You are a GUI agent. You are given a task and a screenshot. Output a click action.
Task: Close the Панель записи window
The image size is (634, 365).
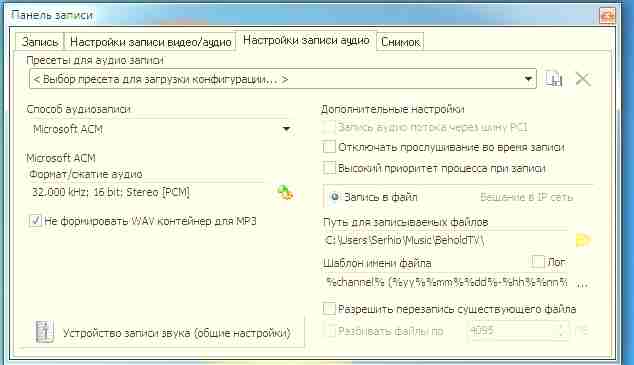pyautogui.click(x=607, y=16)
